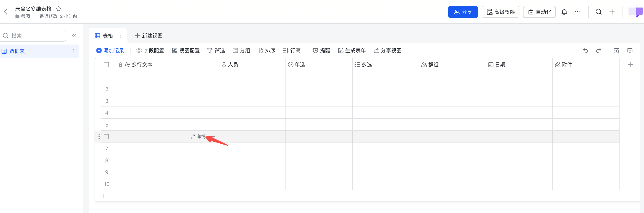The width and height of the screenshot is (644, 213).
Task: Open the 分组 grouping options
Action: coord(242,50)
